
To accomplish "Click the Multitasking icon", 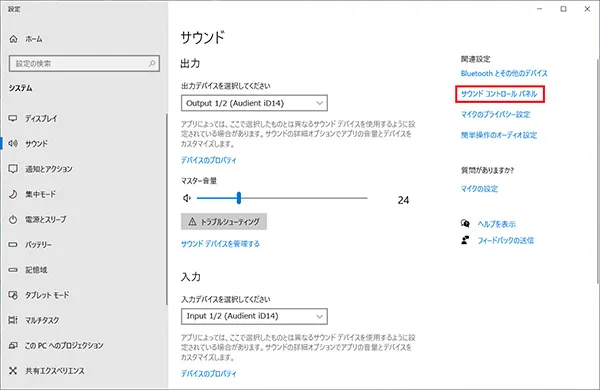I will click(x=13, y=320).
